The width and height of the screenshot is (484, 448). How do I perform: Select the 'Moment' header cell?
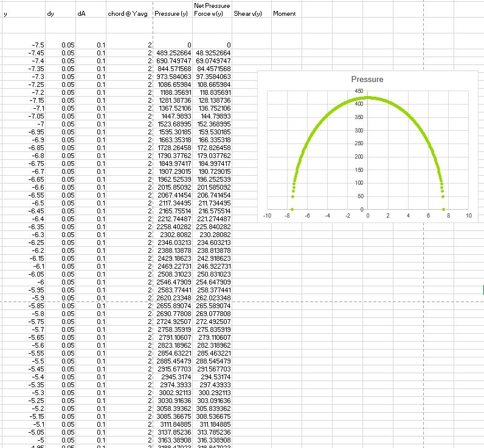pos(286,9)
